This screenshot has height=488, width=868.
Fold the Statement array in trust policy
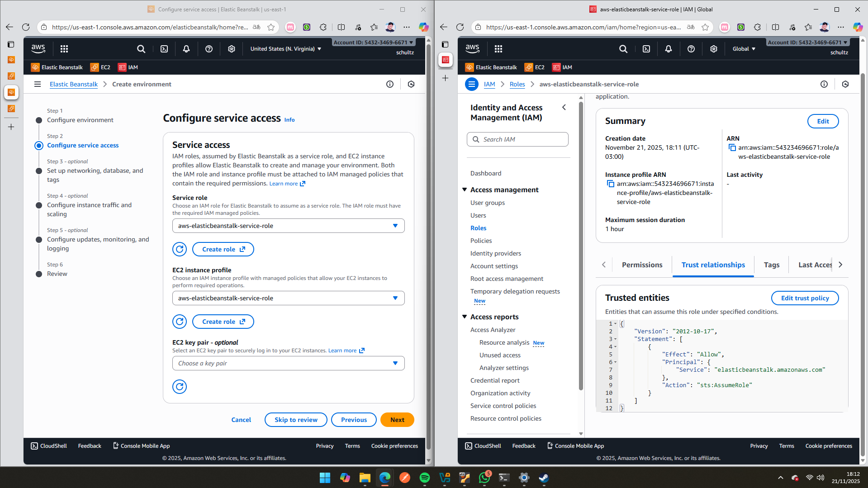tap(615, 339)
